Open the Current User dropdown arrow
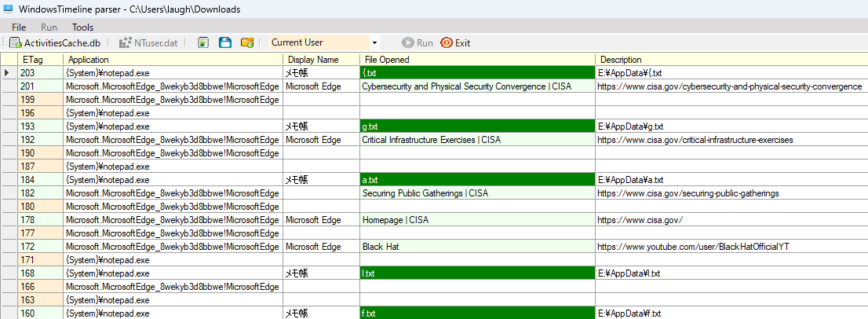Image resolution: width=868 pixels, height=319 pixels. coord(374,42)
